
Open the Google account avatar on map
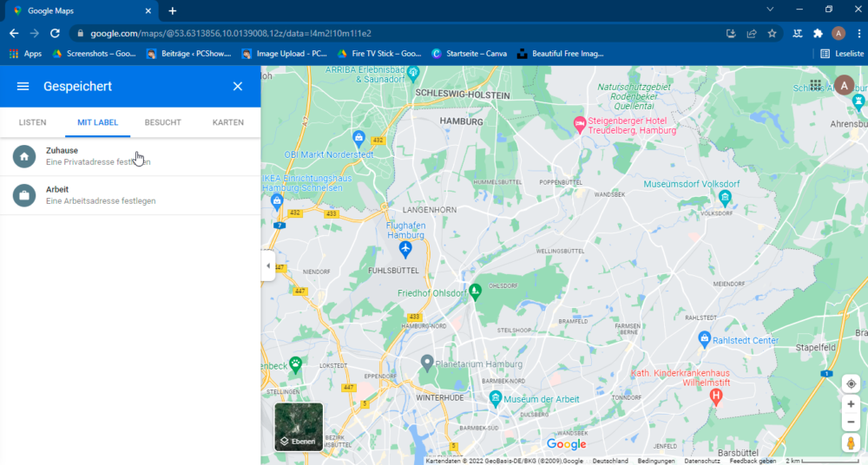pyautogui.click(x=844, y=85)
